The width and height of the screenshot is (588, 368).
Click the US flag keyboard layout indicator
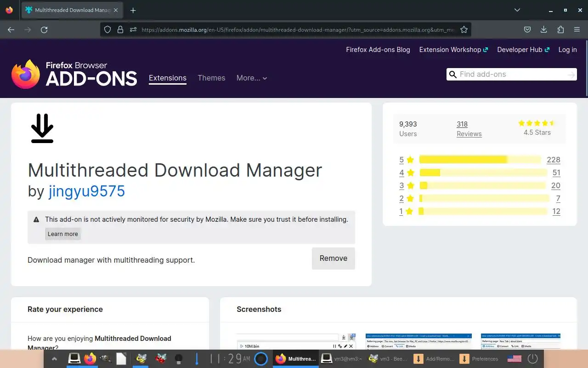514,359
